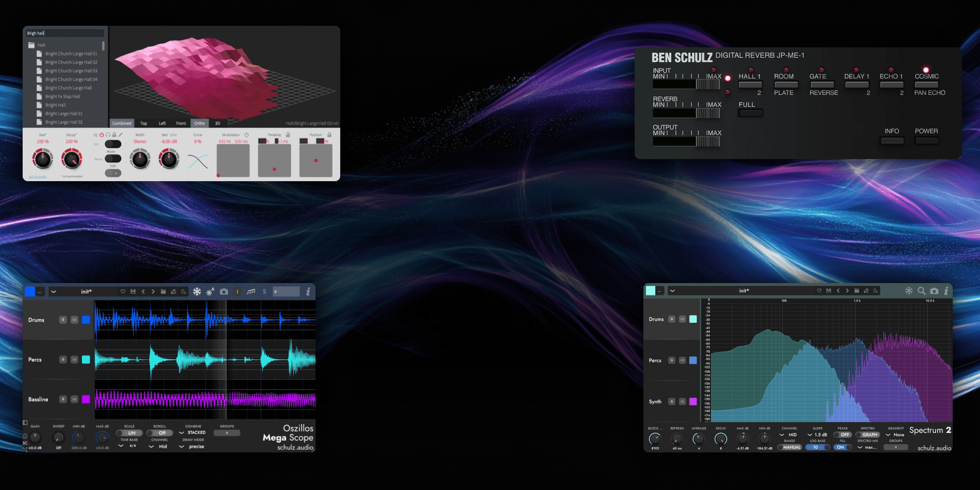The height and width of the screenshot is (490, 980).
Task: Open the magnifier zoom icon in Spectrum 2
Action: point(921,291)
